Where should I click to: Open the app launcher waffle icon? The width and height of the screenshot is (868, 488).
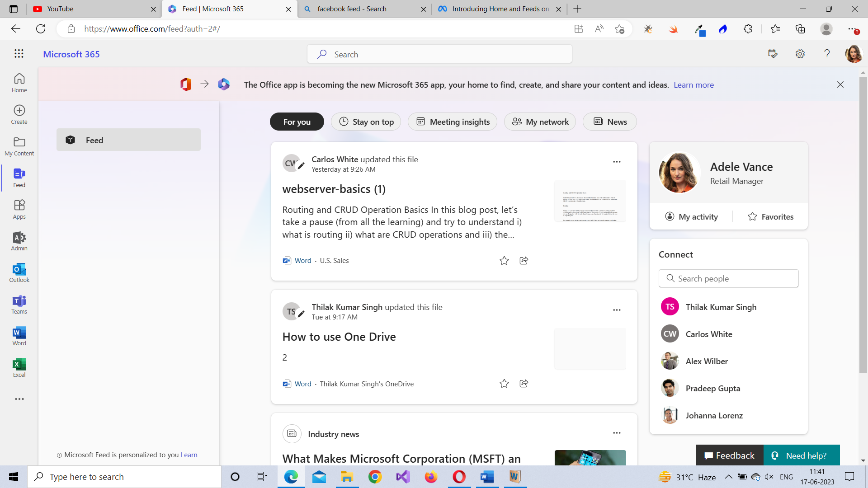19,54
